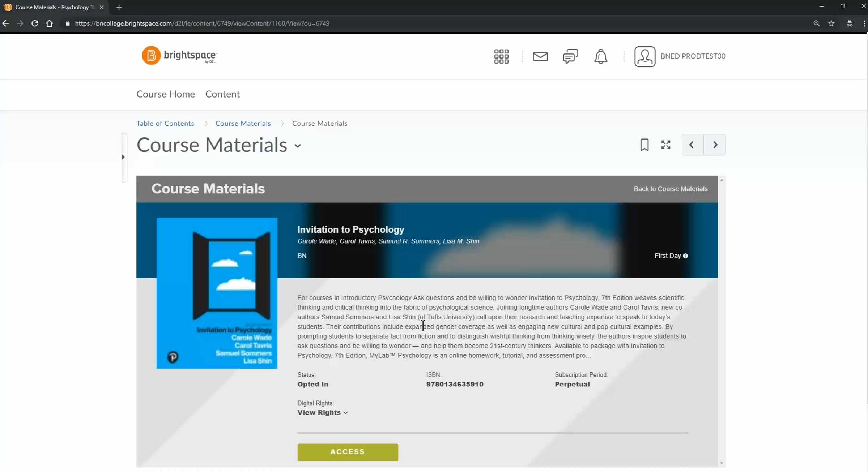Click the Opted In status value
The image size is (868, 472).
tap(313, 384)
